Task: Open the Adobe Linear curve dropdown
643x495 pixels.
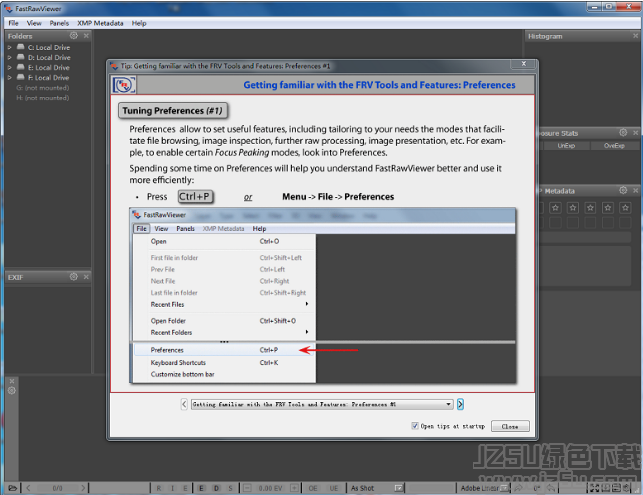Action: (x=484, y=488)
